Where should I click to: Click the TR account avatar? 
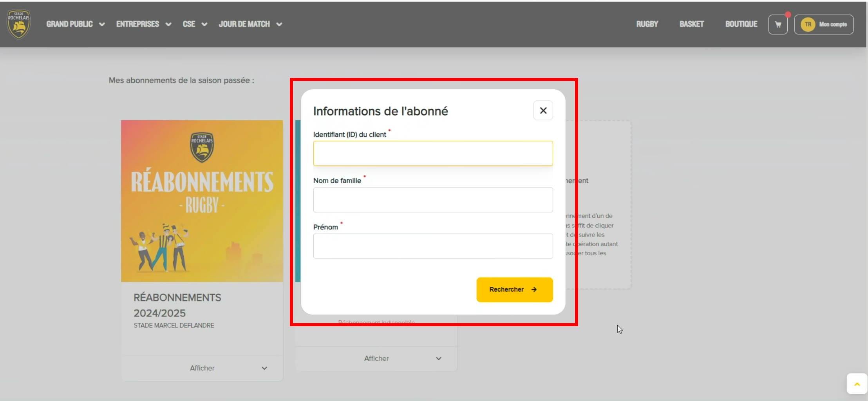tap(808, 24)
